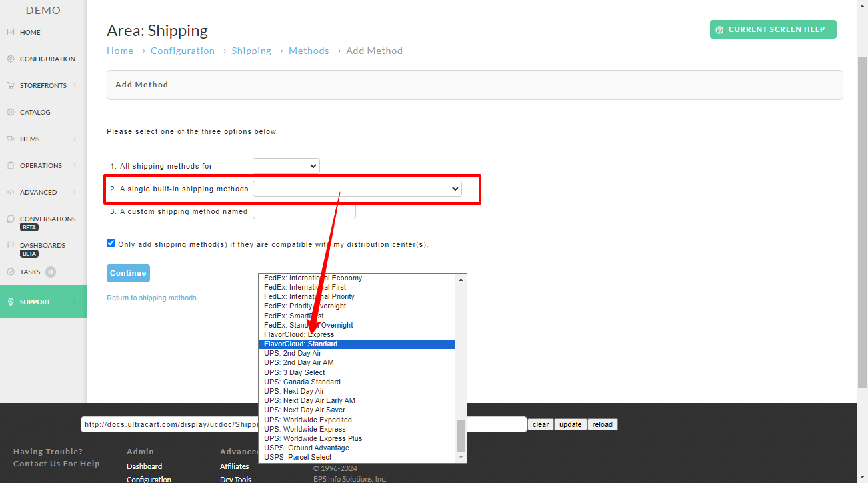Image resolution: width=868 pixels, height=483 pixels.
Task: Expand the Support menu chevron
Action: click(75, 302)
